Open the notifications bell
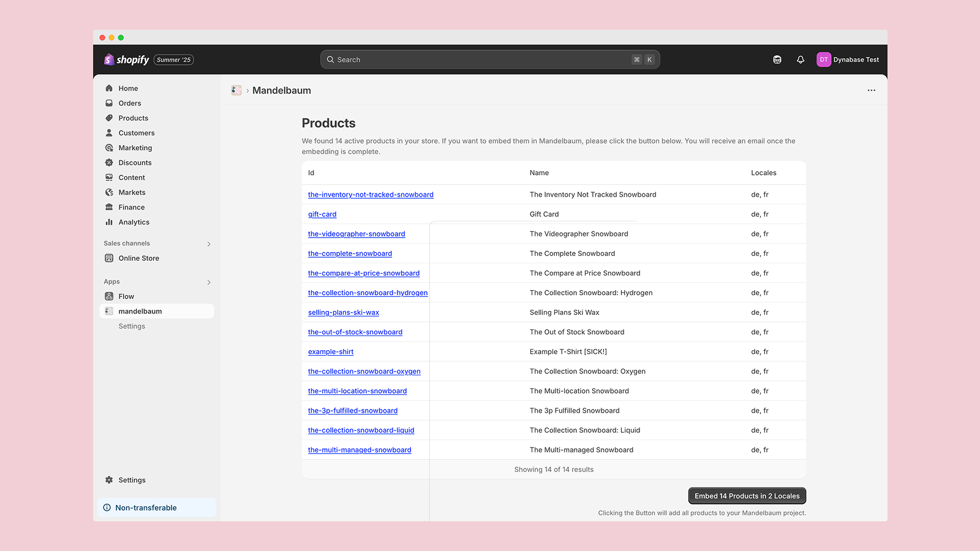The image size is (980, 551). pyautogui.click(x=801, y=59)
